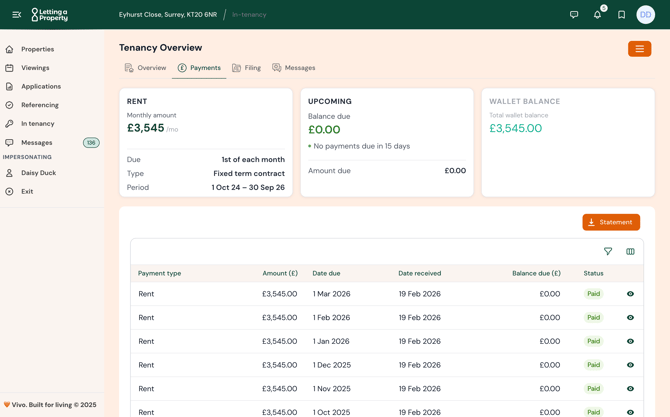Switch to the Overview tab
670x417 pixels.
pos(145,68)
